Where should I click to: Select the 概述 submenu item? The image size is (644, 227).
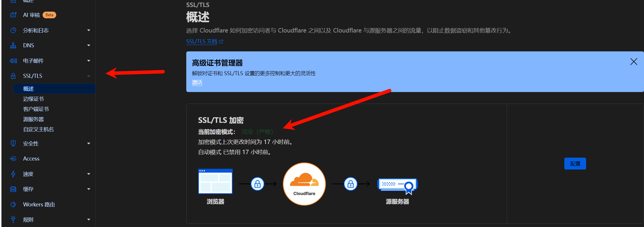(x=54, y=89)
